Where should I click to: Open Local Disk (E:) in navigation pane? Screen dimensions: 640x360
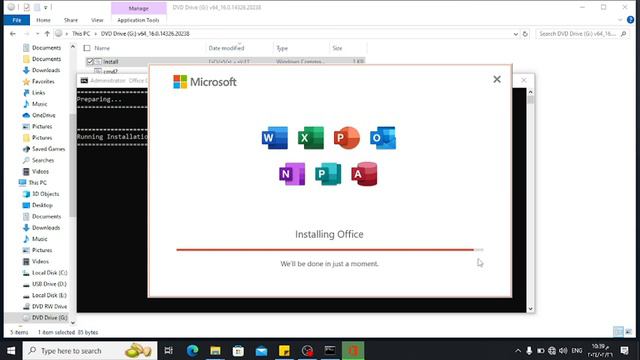(49, 295)
